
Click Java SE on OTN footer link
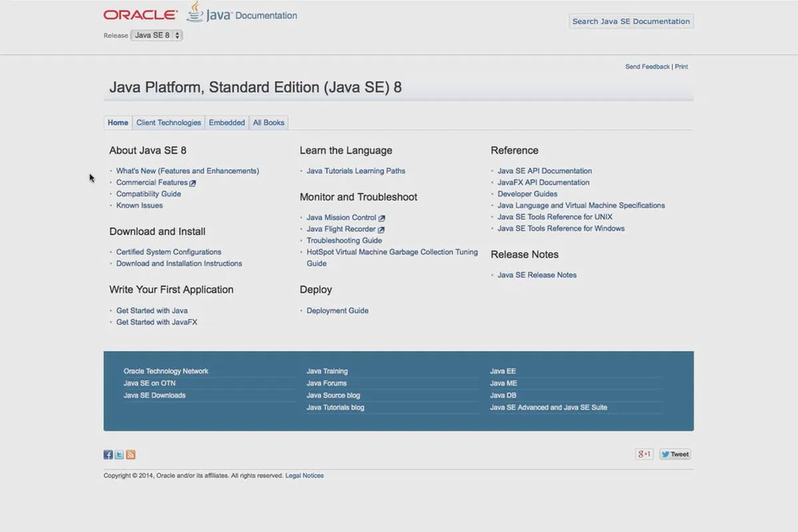(x=150, y=383)
